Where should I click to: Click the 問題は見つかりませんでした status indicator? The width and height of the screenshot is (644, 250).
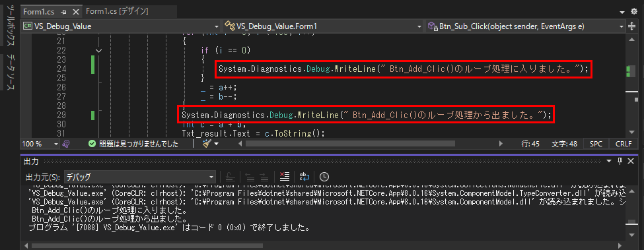(133, 144)
